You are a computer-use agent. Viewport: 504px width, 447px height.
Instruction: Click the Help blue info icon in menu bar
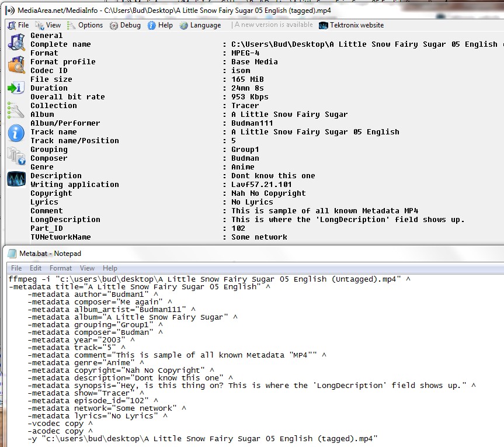(152, 25)
